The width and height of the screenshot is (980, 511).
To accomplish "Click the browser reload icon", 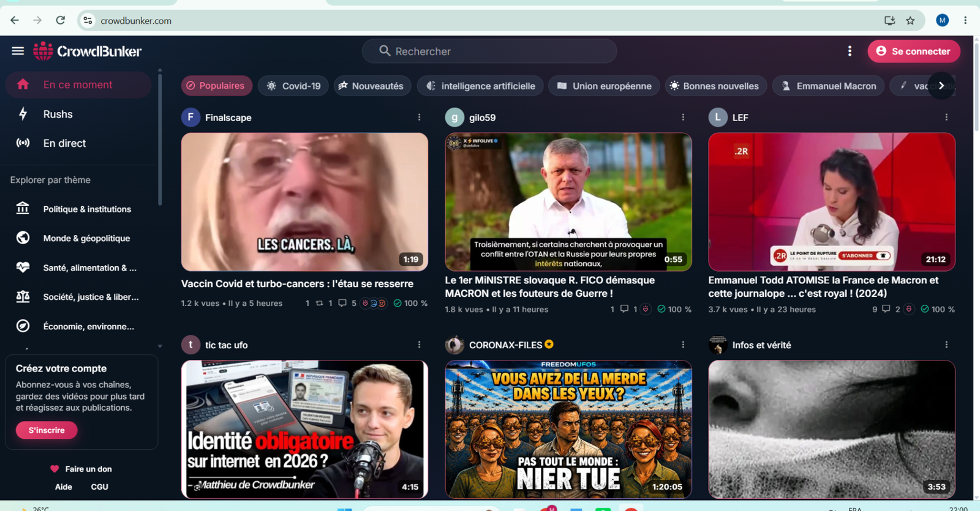I will tap(60, 20).
